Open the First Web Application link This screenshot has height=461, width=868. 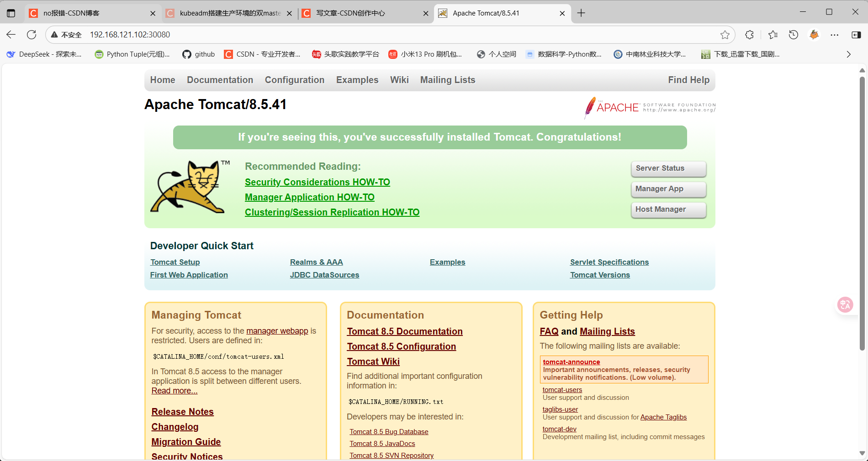(x=189, y=275)
